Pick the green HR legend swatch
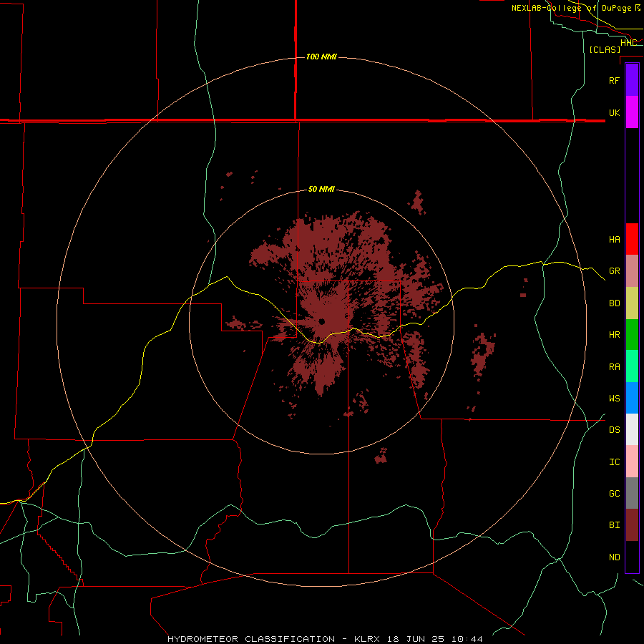Image resolution: width=644 pixels, height=644 pixels. [632, 334]
